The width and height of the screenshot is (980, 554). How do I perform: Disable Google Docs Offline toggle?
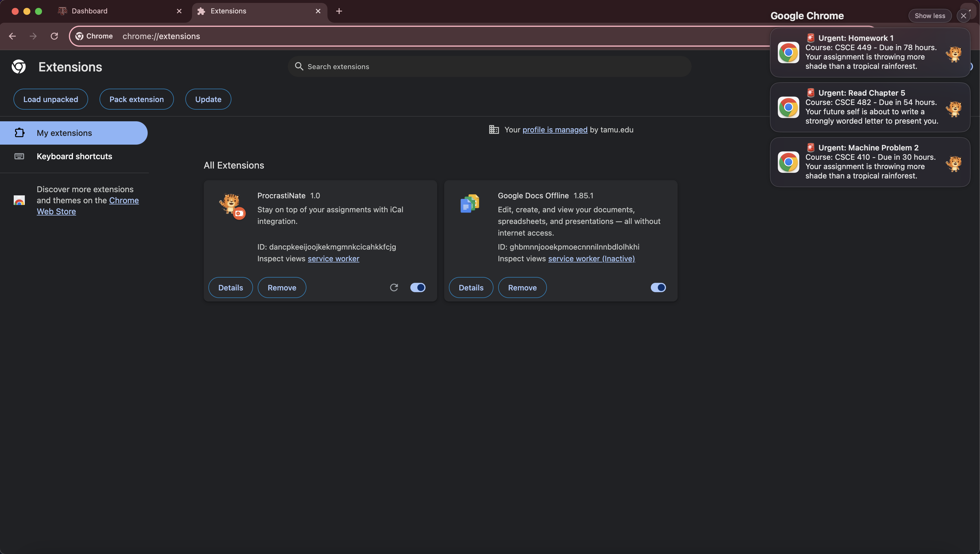tap(658, 288)
